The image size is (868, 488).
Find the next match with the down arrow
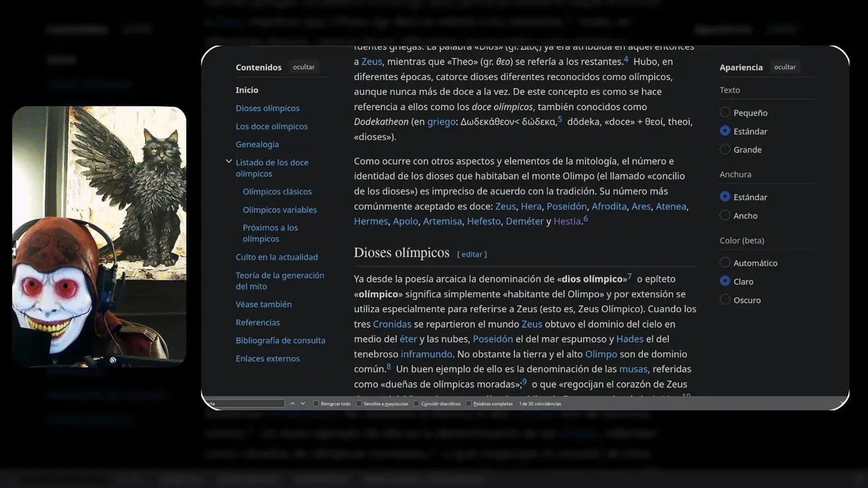[303, 403]
